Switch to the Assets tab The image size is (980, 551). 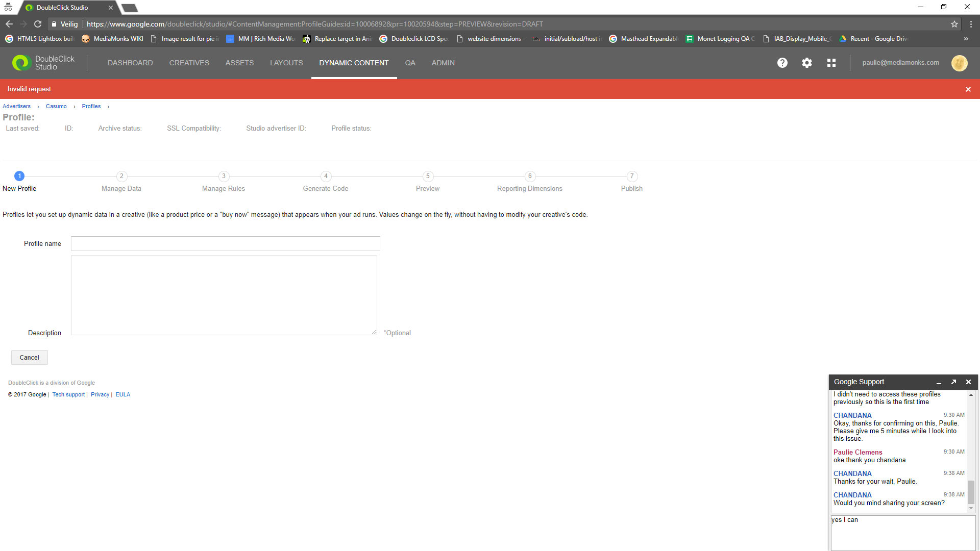coord(239,63)
